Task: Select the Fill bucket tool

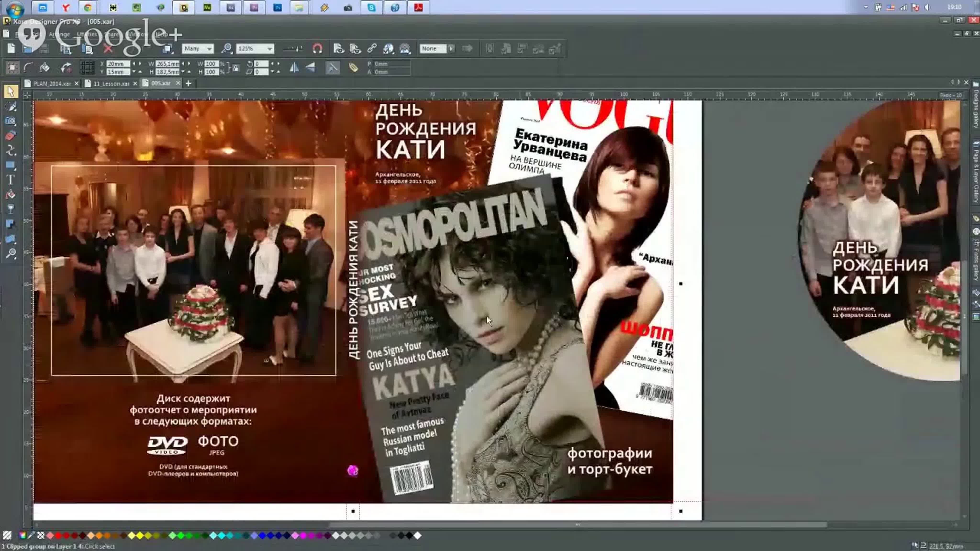Action: point(11,195)
